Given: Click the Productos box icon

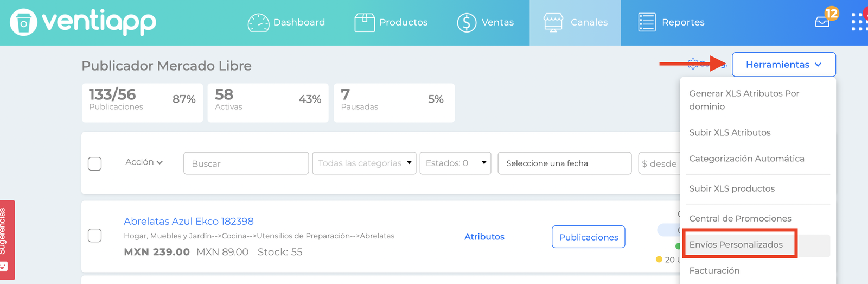Looking at the screenshot, I should (365, 22).
